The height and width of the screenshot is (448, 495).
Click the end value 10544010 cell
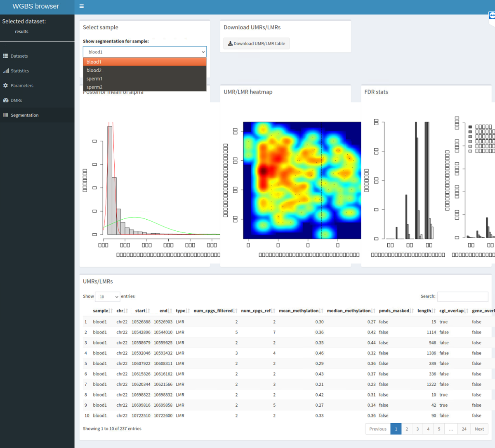[x=163, y=332]
